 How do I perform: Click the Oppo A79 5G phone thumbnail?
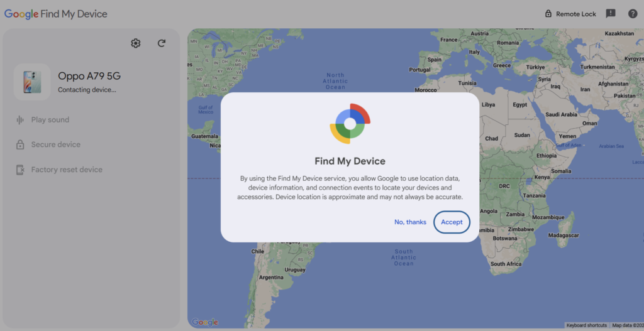click(32, 82)
